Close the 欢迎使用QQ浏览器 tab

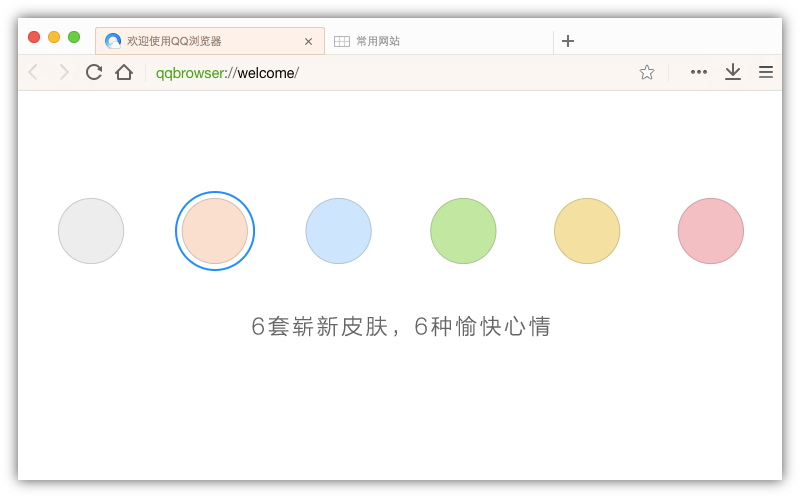click(x=308, y=42)
